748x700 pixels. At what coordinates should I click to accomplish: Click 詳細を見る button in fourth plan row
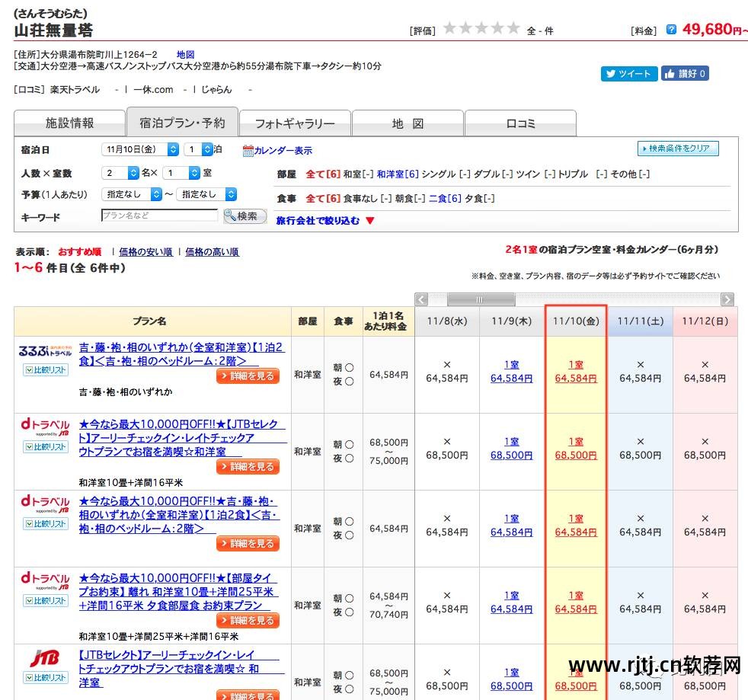point(248,620)
